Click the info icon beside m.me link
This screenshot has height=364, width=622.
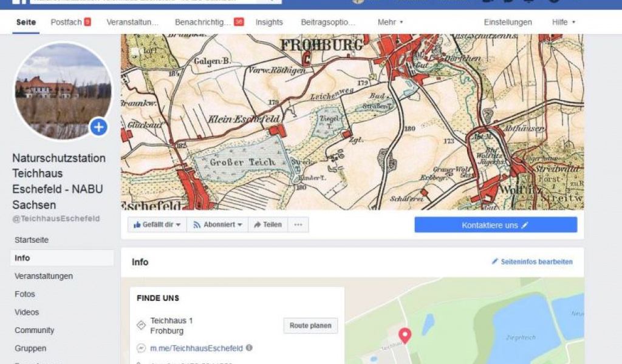(x=249, y=348)
